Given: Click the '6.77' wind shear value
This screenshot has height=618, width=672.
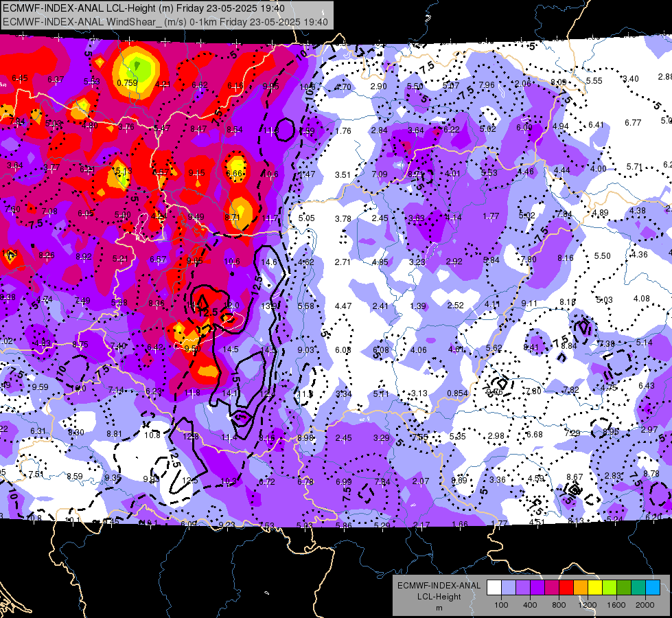Looking at the screenshot, I should [x=633, y=123].
